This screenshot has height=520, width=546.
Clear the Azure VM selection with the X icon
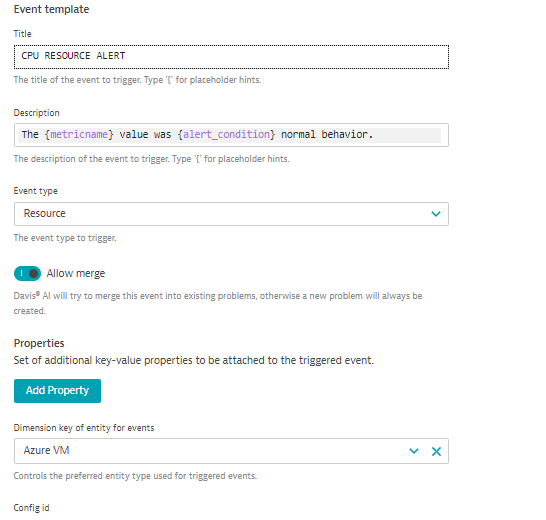point(436,451)
